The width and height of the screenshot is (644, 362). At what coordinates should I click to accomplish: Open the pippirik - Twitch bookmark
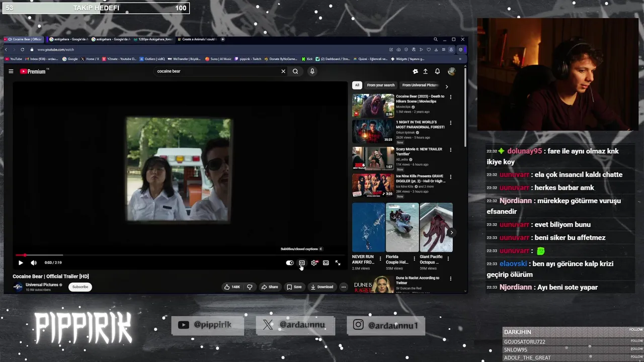(x=248, y=59)
